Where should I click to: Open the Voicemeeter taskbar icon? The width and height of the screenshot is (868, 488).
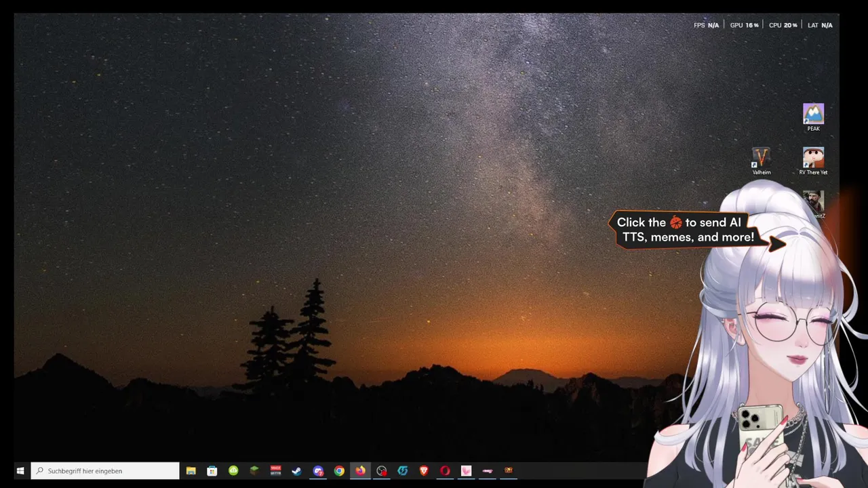tap(275, 470)
